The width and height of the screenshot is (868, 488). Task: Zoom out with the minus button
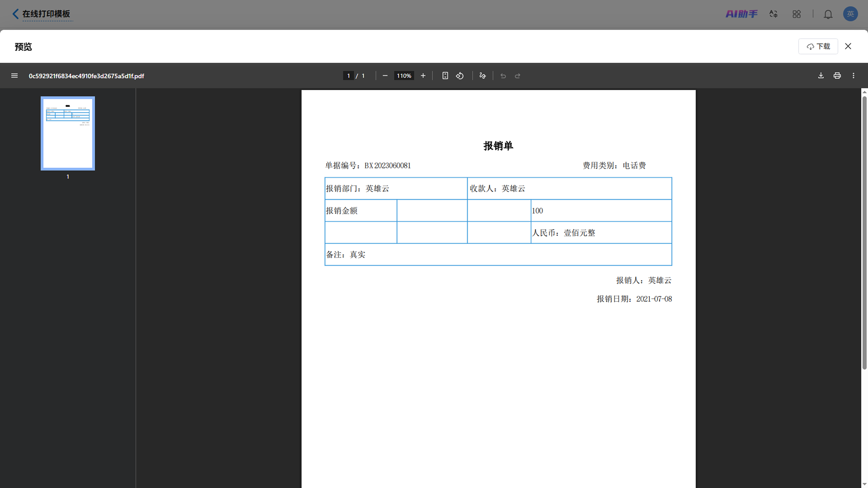(385, 76)
